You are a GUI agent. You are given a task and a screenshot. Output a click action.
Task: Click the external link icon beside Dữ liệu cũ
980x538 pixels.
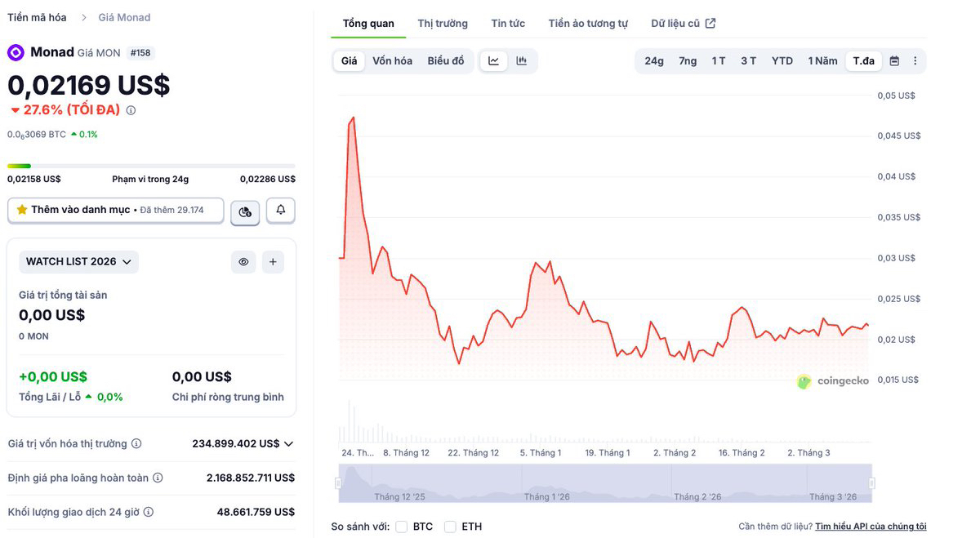(710, 24)
